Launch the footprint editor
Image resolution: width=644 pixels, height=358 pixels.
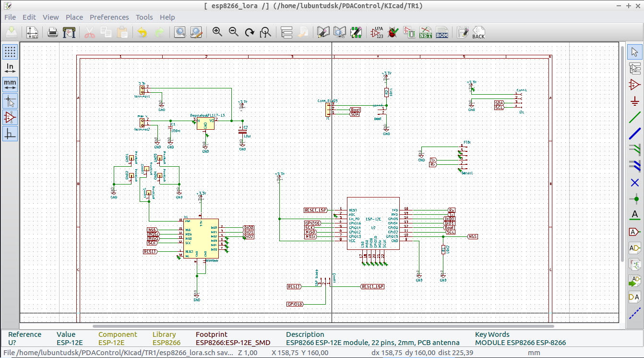point(356,33)
